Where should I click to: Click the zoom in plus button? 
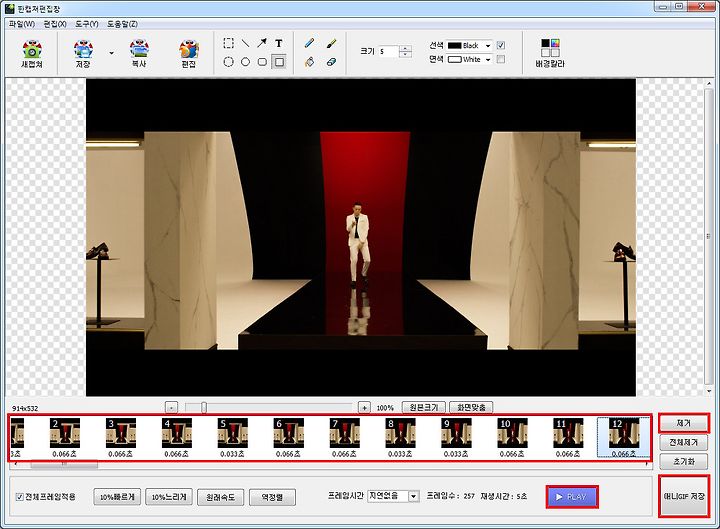pos(364,408)
